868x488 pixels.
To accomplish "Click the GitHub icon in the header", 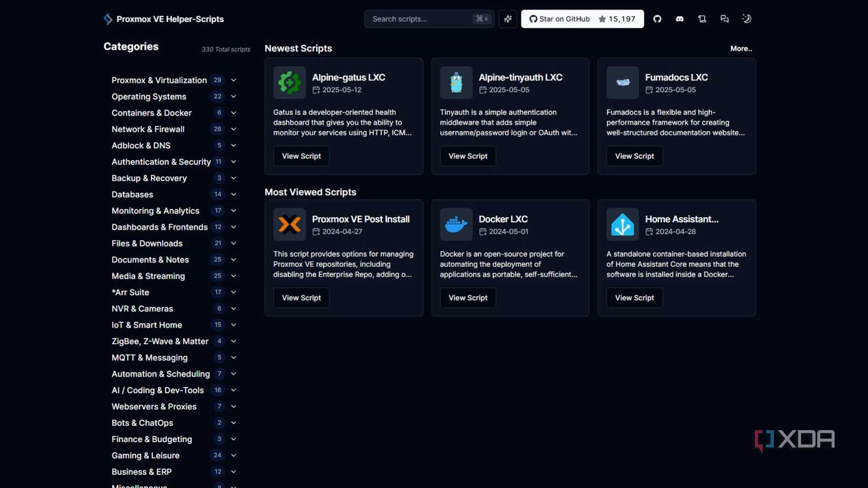I will [657, 18].
